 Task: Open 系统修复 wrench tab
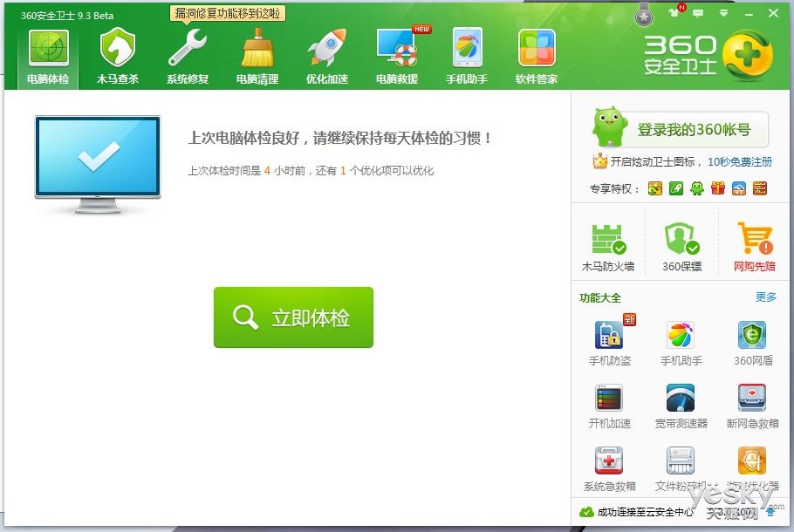[x=188, y=57]
